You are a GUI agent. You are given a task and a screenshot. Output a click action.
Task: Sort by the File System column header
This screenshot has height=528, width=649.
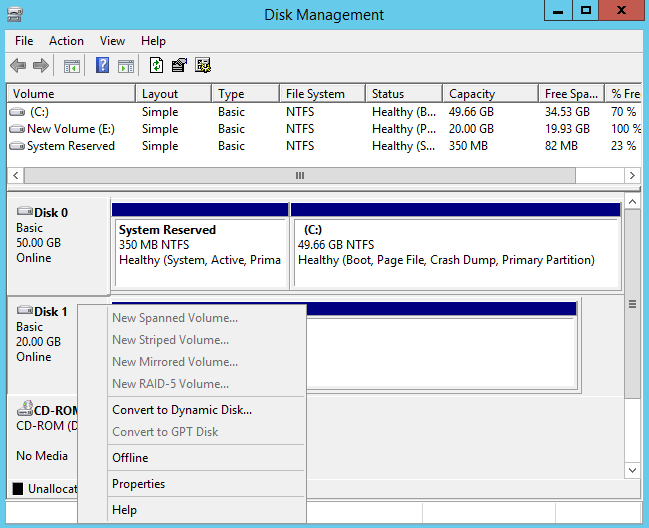[x=315, y=94]
